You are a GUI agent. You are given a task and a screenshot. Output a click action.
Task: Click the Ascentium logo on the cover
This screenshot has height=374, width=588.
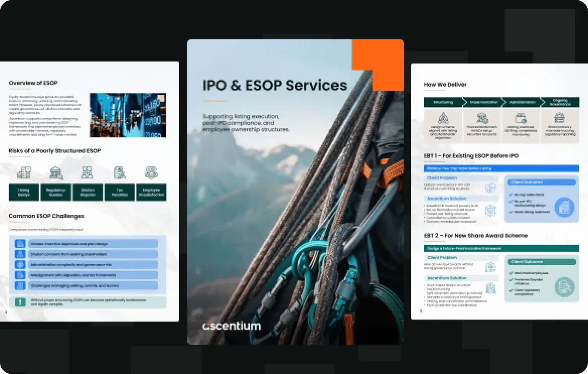[232, 326]
